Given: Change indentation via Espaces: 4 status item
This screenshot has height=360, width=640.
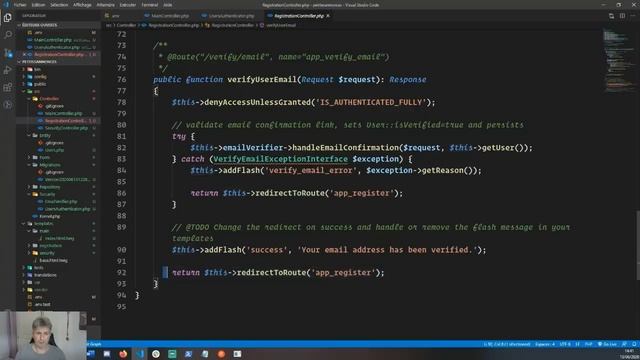Looking at the screenshot, I should 545,344.
